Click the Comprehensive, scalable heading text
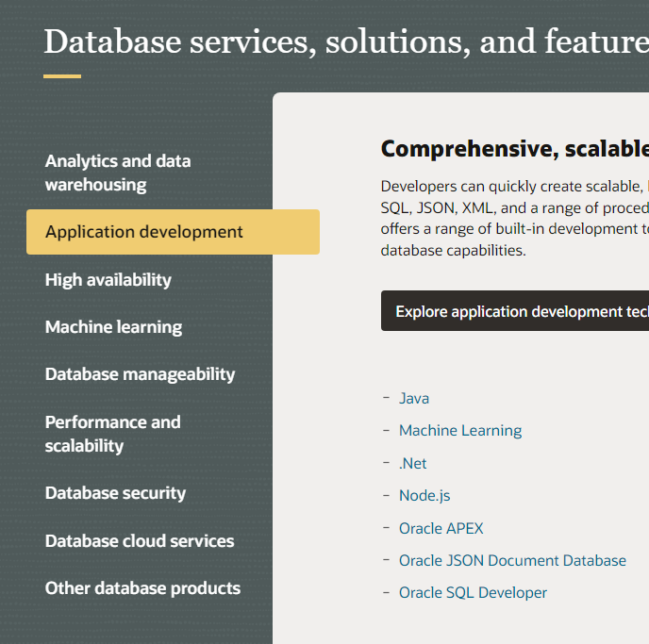The height and width of the screenshot is (644, 649). point(515,149)
